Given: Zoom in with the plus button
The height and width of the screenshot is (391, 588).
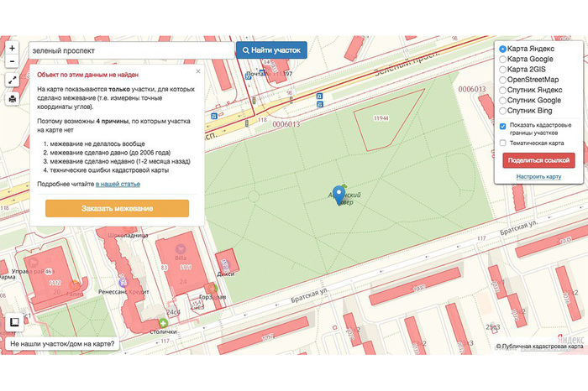Looking at the screenshot, I should tap(12, 49).
